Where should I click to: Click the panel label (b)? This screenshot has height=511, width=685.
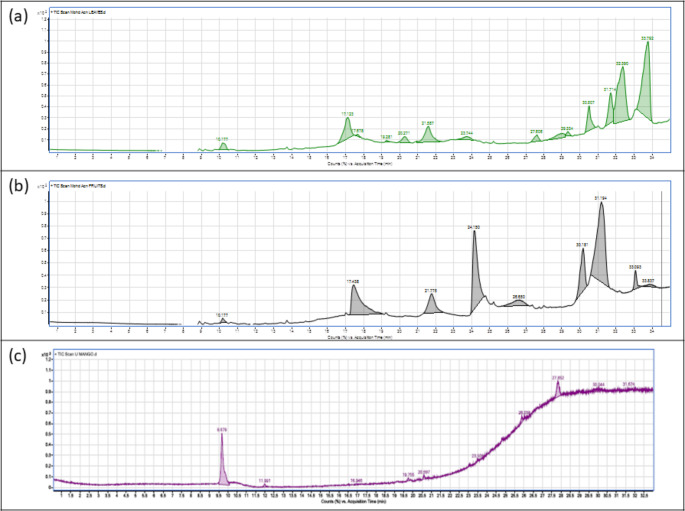18,186
